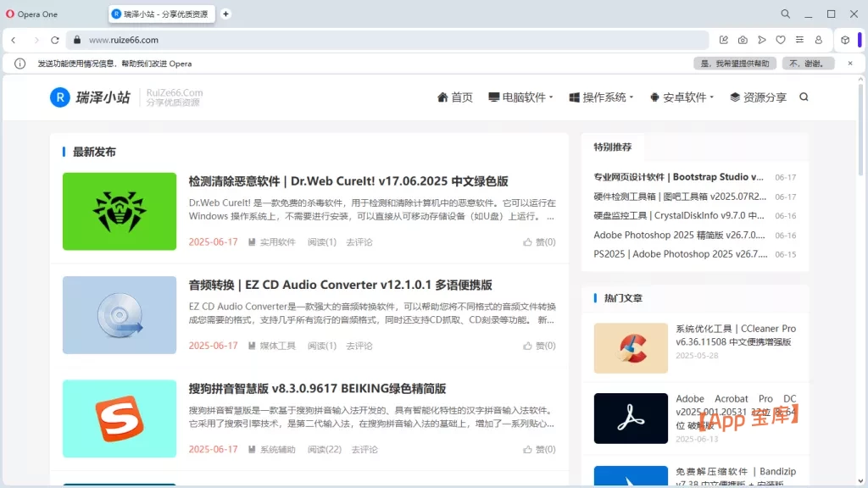
Task: Open Opera's snapshot camera tool
Action: [743, 40]
